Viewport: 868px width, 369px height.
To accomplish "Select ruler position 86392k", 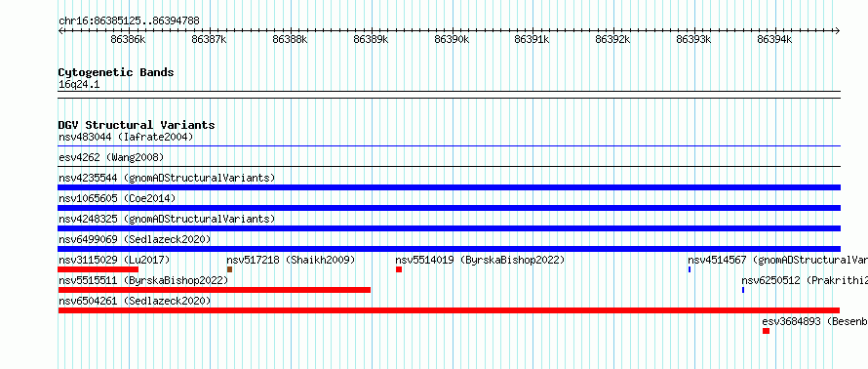I will pos(612,39).
